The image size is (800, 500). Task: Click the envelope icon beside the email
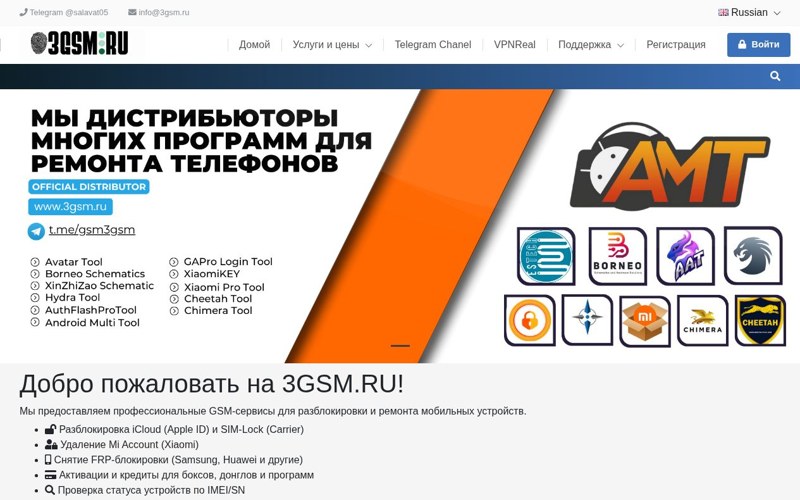132,12
